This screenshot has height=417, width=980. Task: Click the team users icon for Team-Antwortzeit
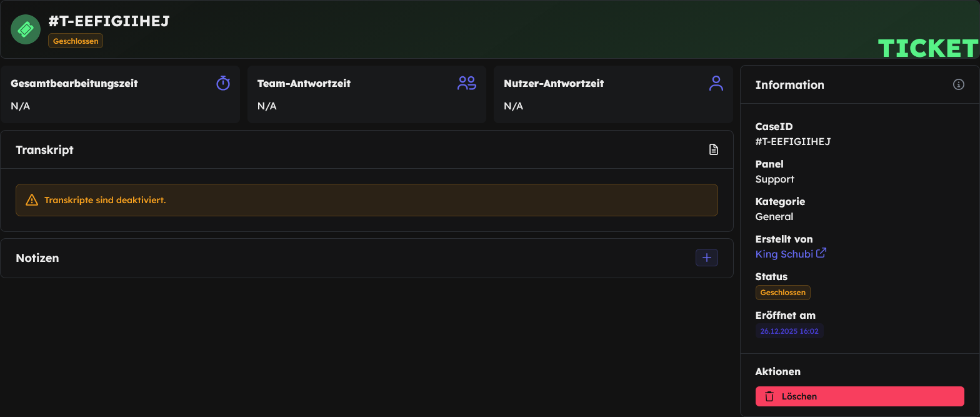coord(467,83)
